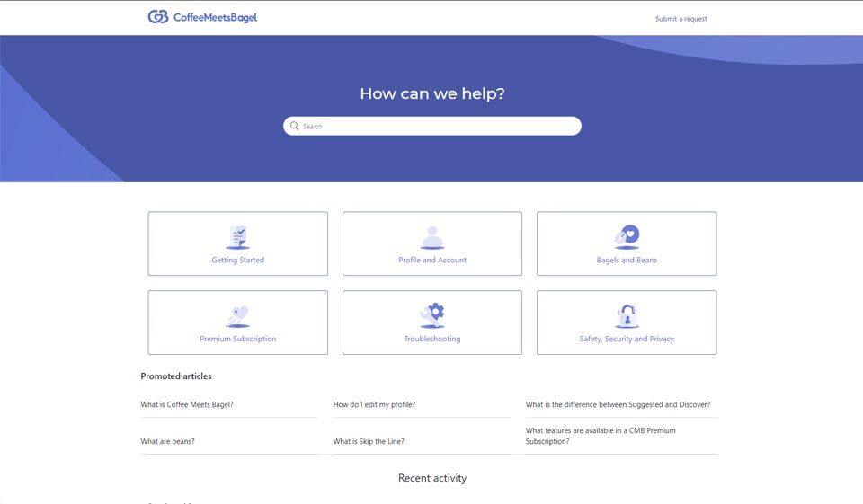The image size is (863, 504).
Task: Go to Safety, Security and Privacy label
Action: click(627, 340)
